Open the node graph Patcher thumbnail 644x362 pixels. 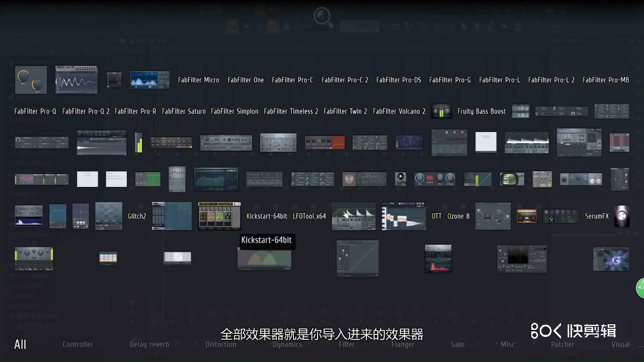point(493,216)
